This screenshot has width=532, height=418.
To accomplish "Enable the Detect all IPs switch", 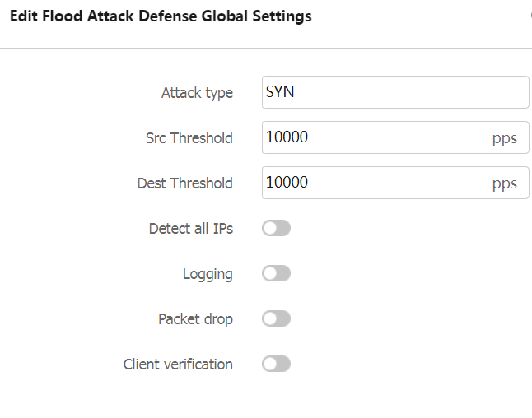I will (276, 228).
